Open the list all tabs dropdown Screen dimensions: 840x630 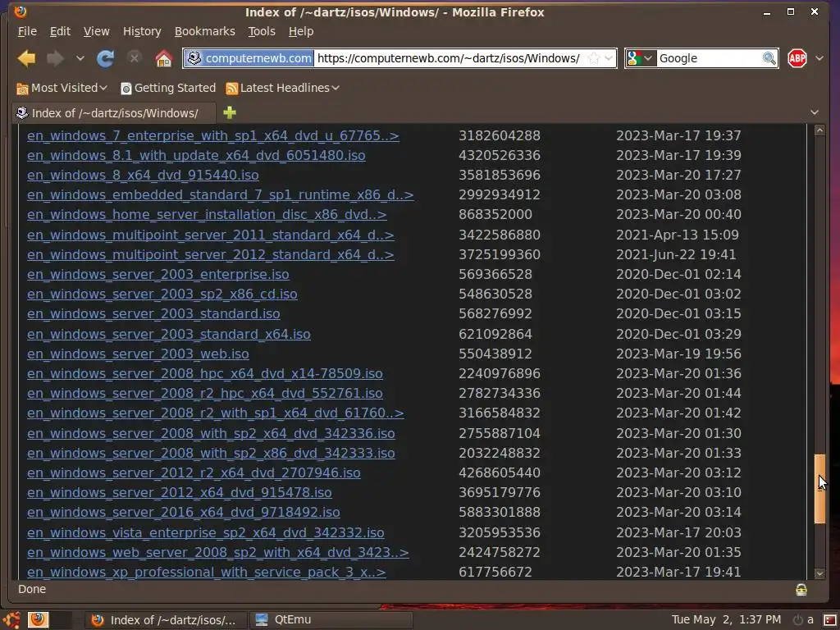[x=815, y=112]
